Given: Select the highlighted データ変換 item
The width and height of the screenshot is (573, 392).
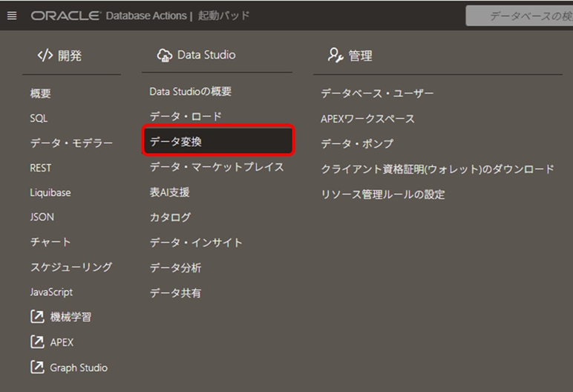Looking at the screenshot, I should click(x=217, y=140).
